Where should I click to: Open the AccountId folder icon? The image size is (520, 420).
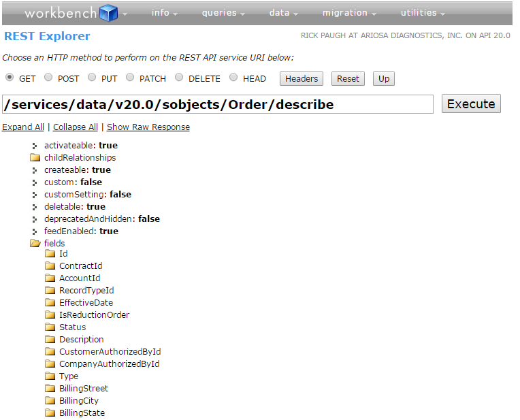click(x=50, y=278)
